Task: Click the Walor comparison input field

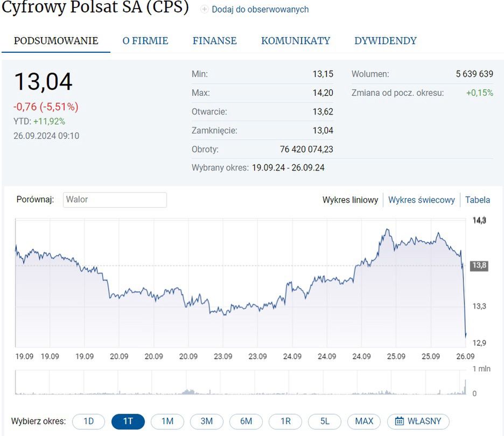Action: (115, 200)
